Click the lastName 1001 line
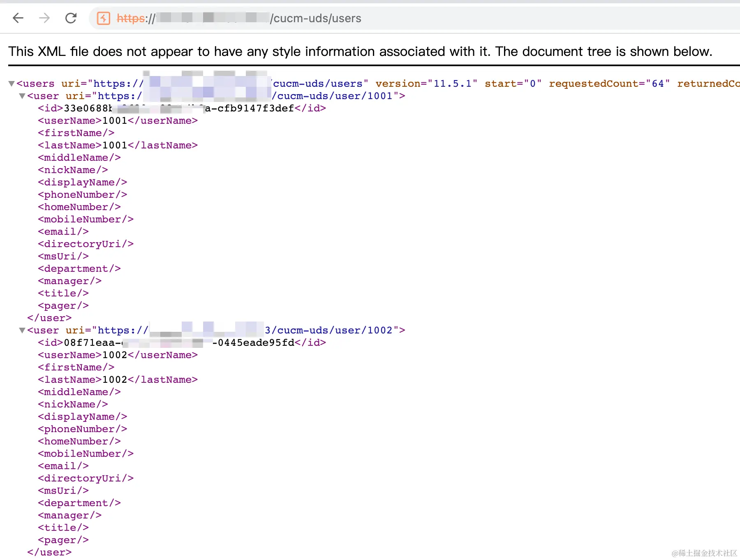Image resolution: width=740 pixels, height=560 pixels. point(118,146)
